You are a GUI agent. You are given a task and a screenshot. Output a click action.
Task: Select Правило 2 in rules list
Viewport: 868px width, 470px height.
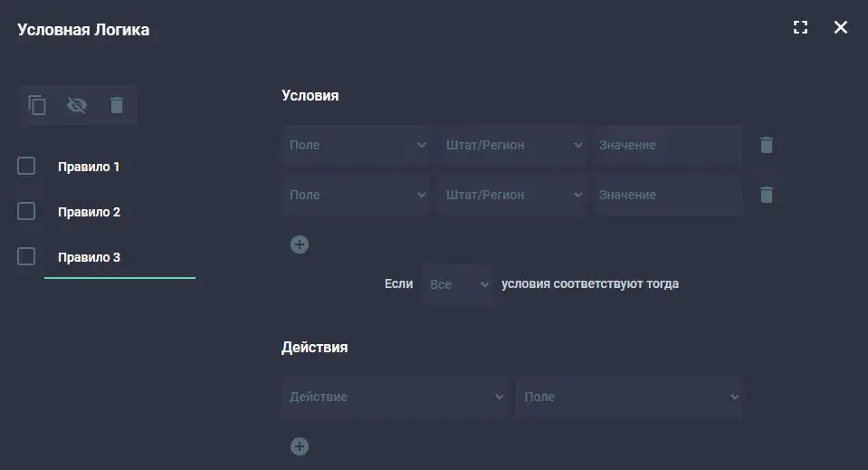pos(89,212)
